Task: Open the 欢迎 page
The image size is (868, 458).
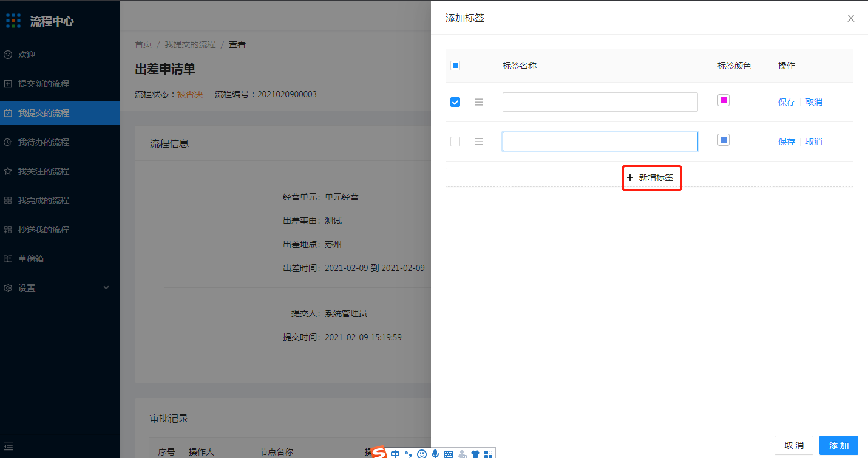Action: (60, 55)
